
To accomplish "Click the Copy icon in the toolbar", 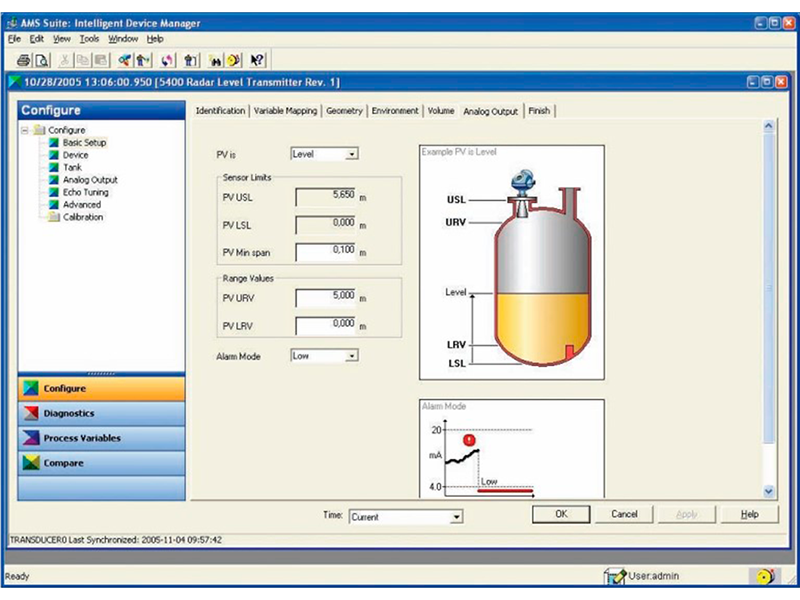I will tap(82, 61).
